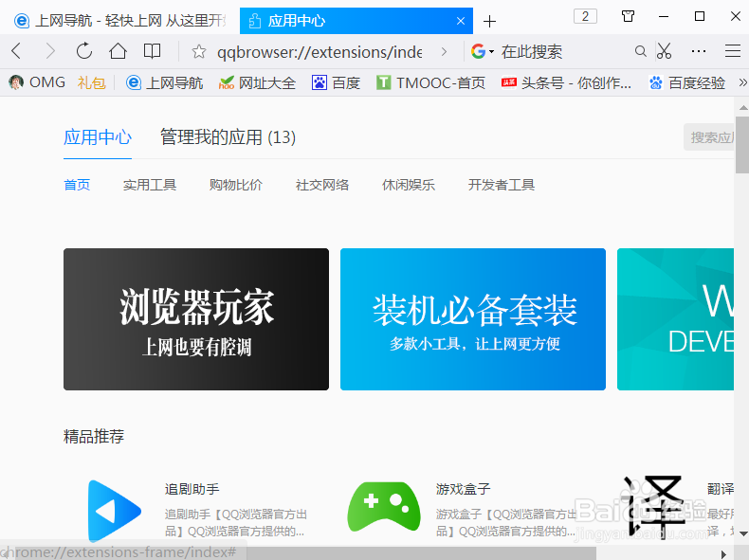Reload the page with the refresh icon

tap(84, 50)
